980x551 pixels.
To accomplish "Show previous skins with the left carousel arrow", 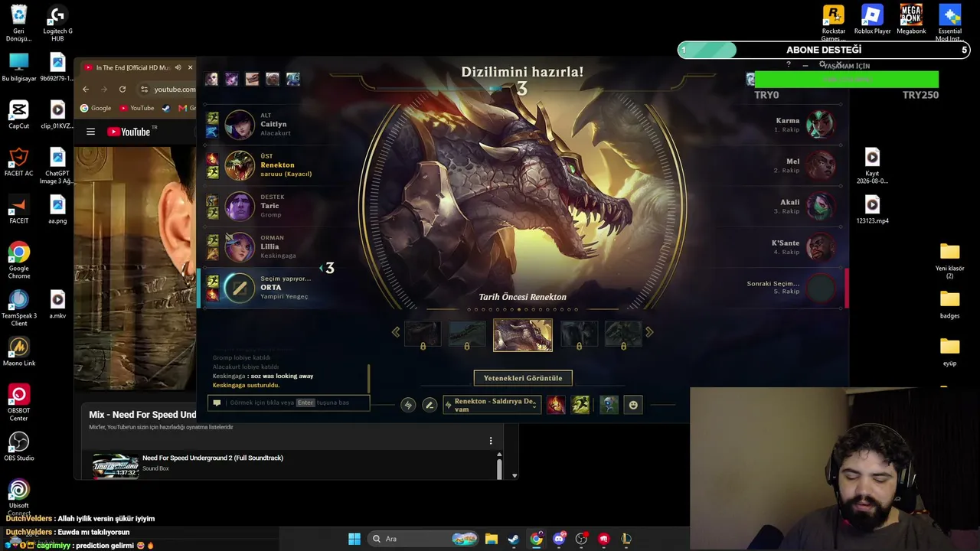I will 396,332.
